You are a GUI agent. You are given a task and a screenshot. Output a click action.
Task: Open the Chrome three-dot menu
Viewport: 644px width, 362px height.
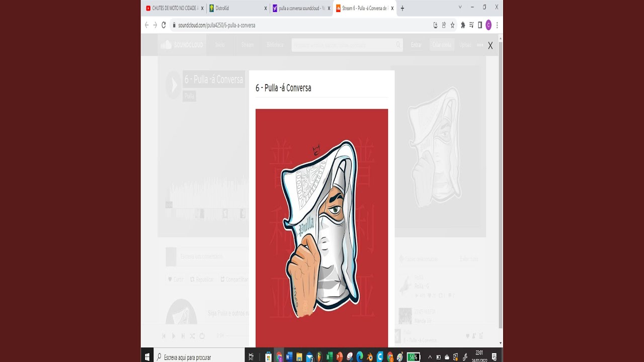click(x=497, y=25)
